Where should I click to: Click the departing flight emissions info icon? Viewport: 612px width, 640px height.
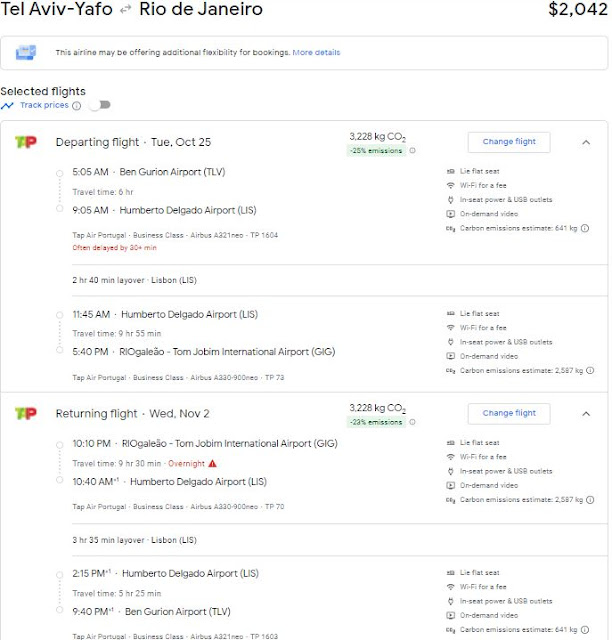[x=412, y=151]
